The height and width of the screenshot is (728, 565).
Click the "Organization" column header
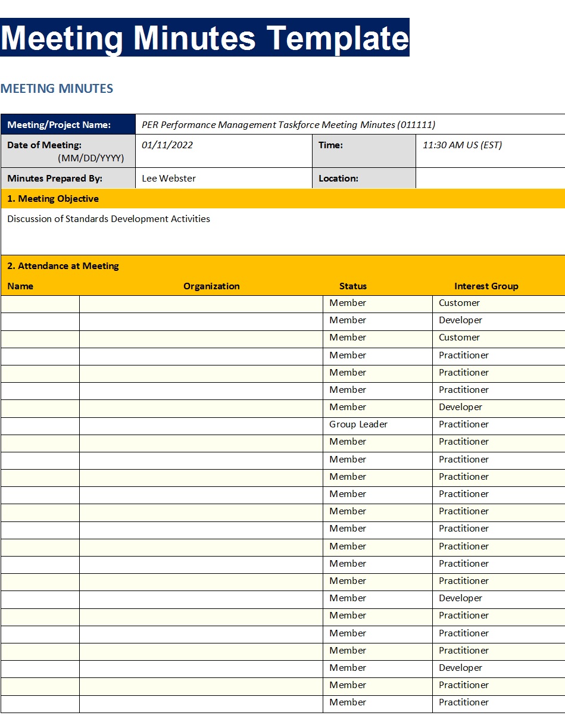[x=211, y=286]
